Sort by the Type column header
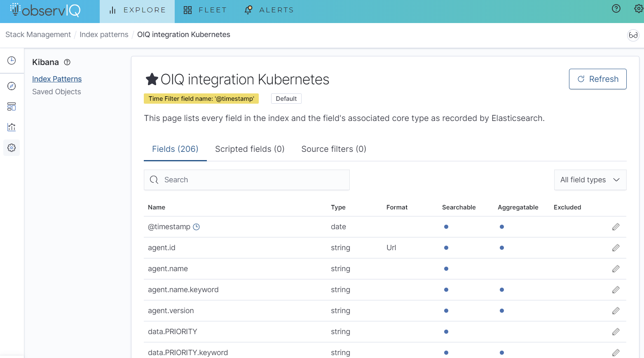The width and height of the screenshot is (644, 358). coord(338,207)
